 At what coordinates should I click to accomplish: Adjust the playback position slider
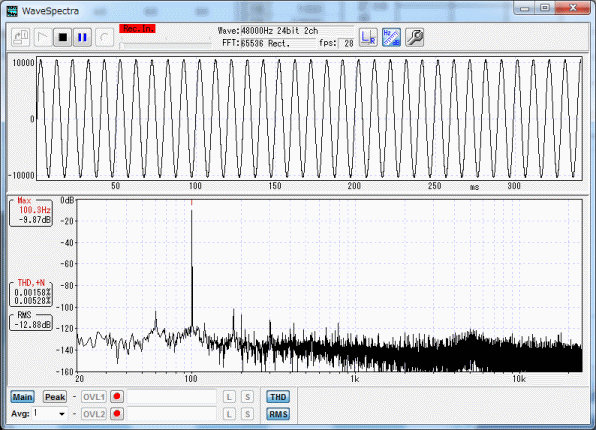[165, 45]
